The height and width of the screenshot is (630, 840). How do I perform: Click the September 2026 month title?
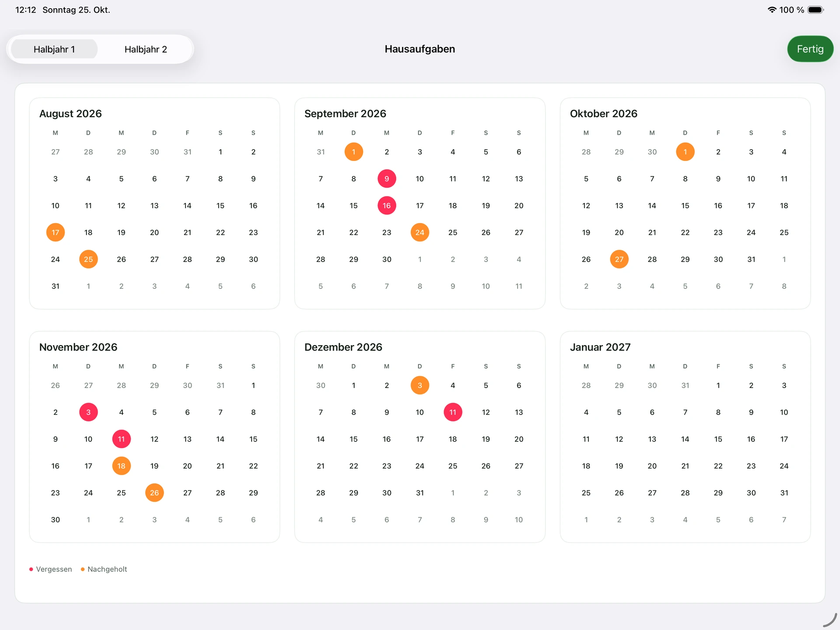(x=345, y=114)
